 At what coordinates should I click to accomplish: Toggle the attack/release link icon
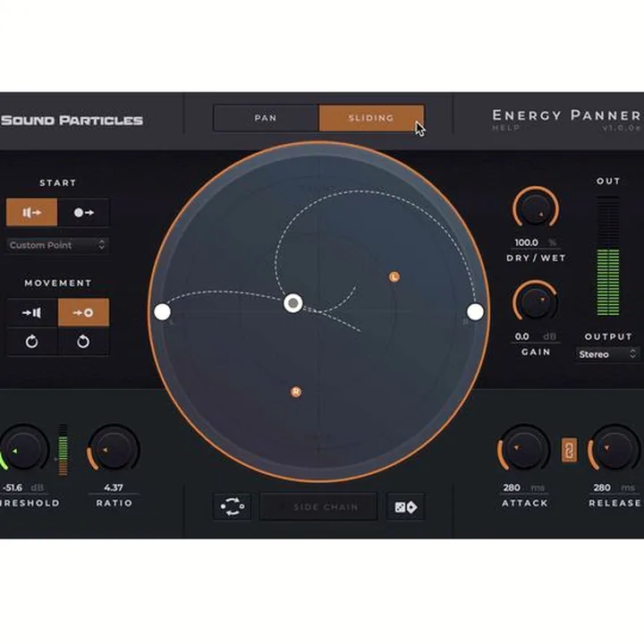tap(569, 451)
